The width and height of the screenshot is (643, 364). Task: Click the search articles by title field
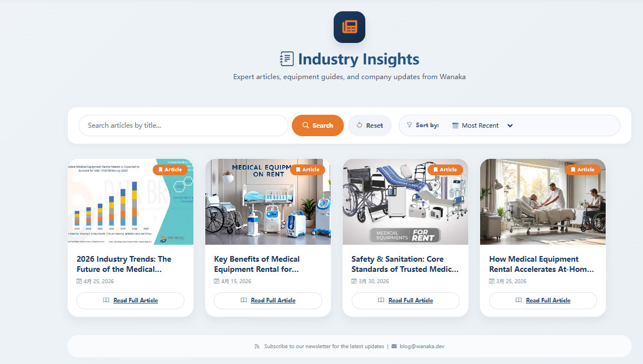coord(183,125)
